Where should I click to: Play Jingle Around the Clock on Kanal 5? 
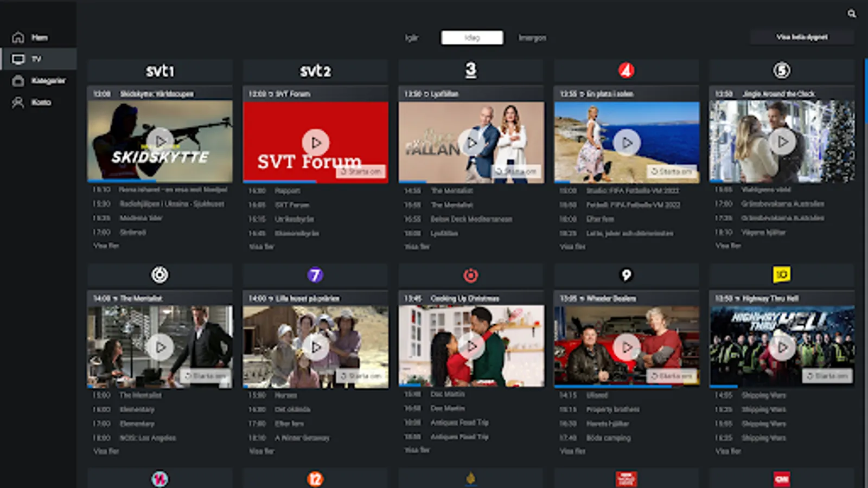tap(782, 142)
